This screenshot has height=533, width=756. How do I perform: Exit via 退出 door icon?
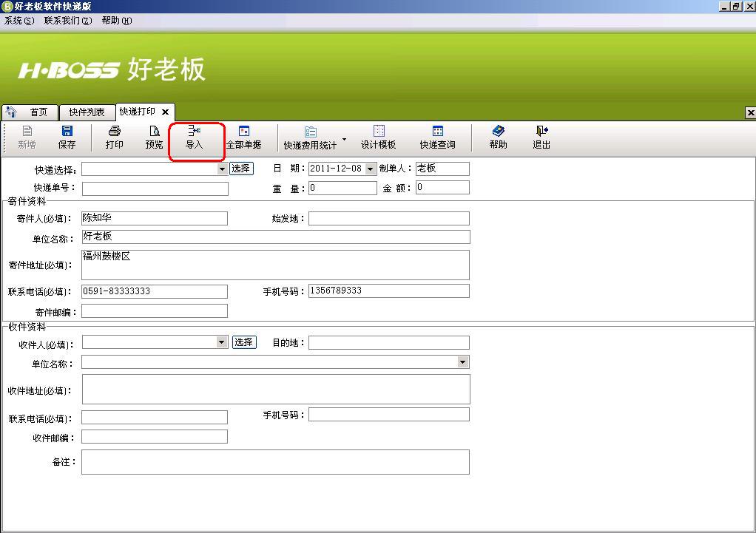coord(542,131)
